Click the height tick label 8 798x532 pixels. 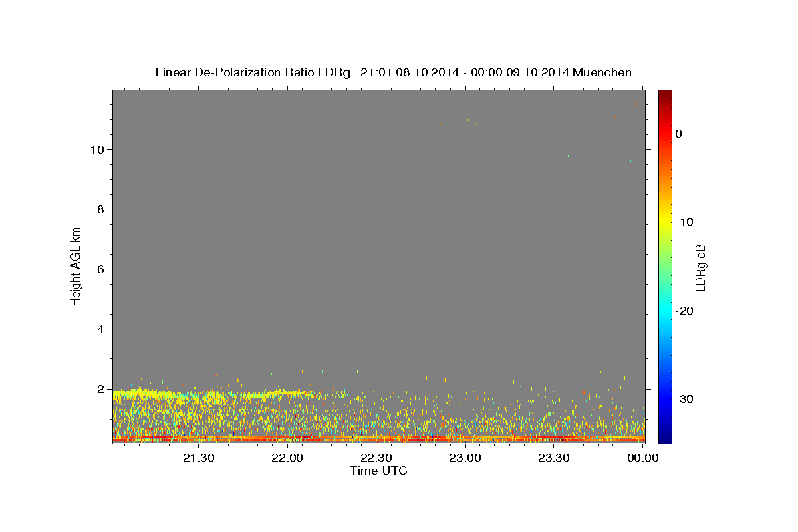(101, 209)
